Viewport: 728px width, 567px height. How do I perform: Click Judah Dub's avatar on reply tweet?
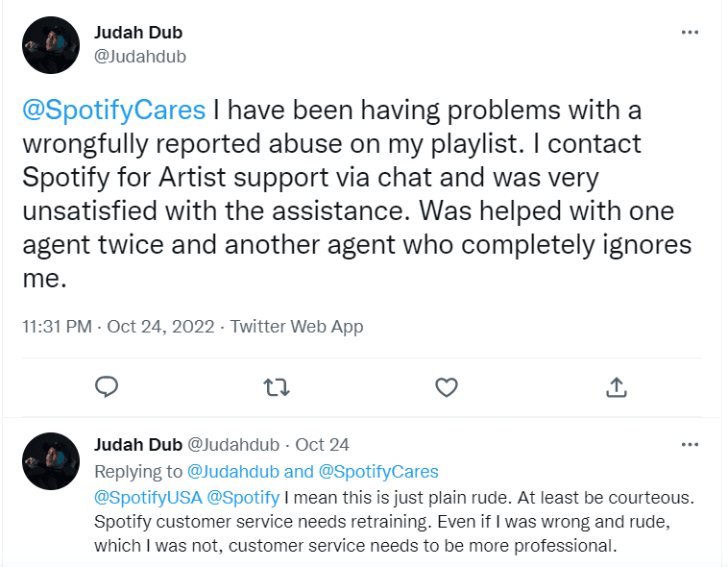50,461
